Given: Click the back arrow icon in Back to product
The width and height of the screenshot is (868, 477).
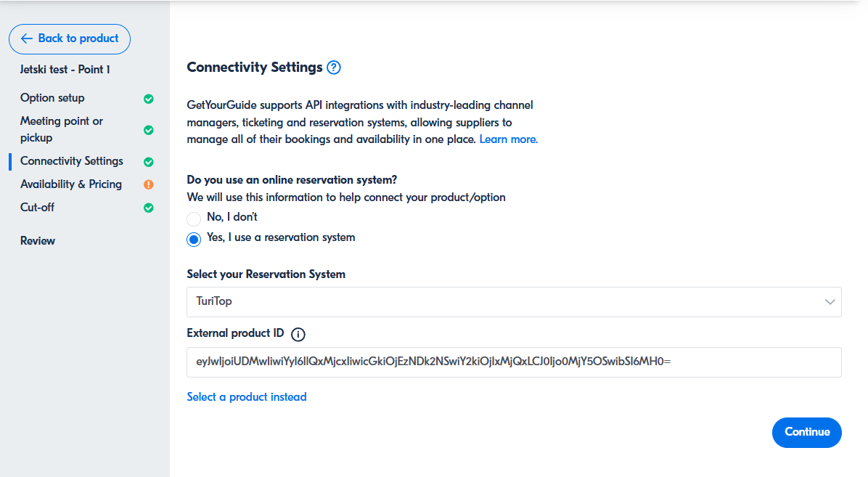Looking at the screenshot, I should pyautogui.click(x=27, y=38).
